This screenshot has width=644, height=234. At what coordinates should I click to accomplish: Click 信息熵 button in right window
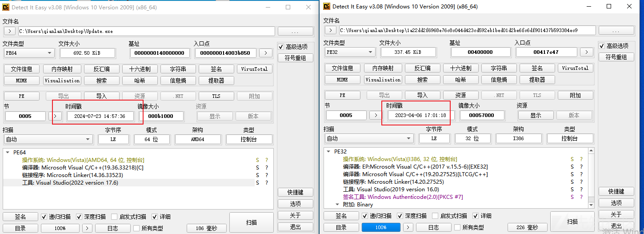click(x=499, y=80)
